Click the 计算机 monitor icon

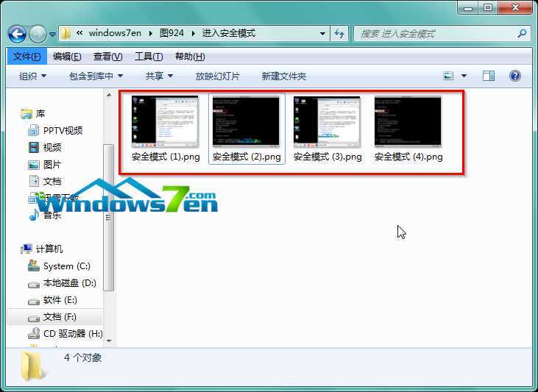point(26,249)
